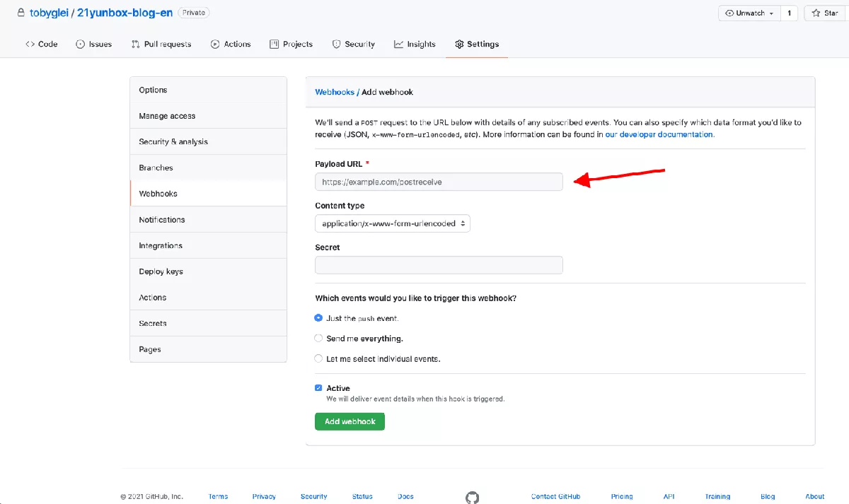Star the repository

click(x=825, y=13)
